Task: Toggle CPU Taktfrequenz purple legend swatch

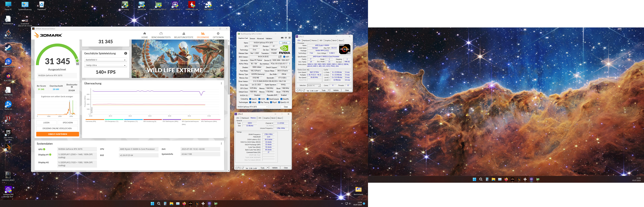Action: point(172,119)
